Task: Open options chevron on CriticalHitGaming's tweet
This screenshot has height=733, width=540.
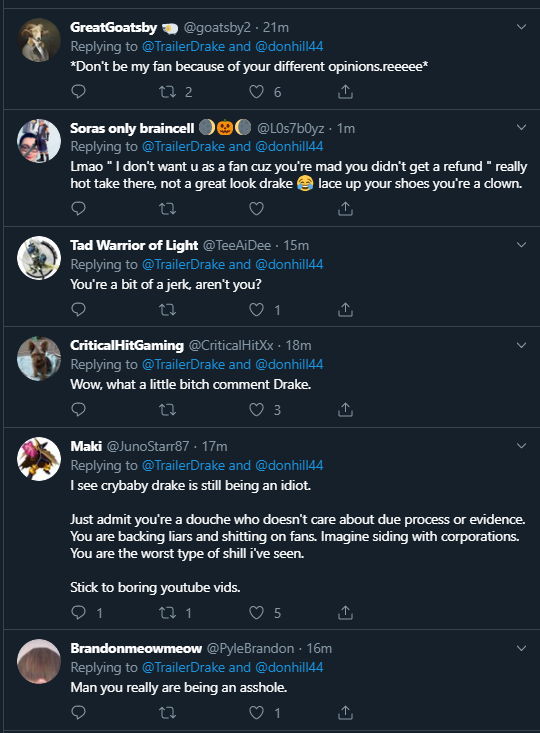Action: [521, 345]
